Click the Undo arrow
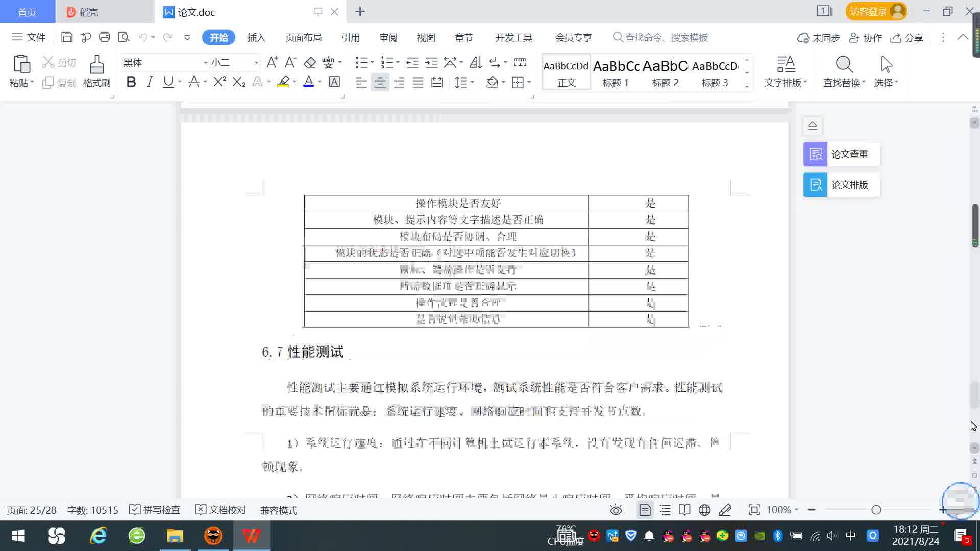Image resolution: width=980 pixels, height=551 pixels. click(143, 37)
